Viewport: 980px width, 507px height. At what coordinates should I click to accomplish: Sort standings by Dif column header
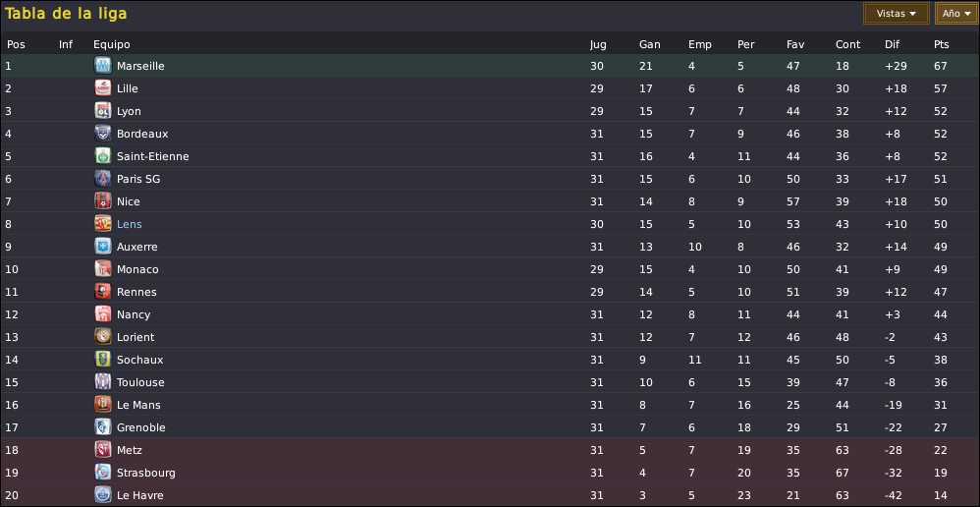892,44
